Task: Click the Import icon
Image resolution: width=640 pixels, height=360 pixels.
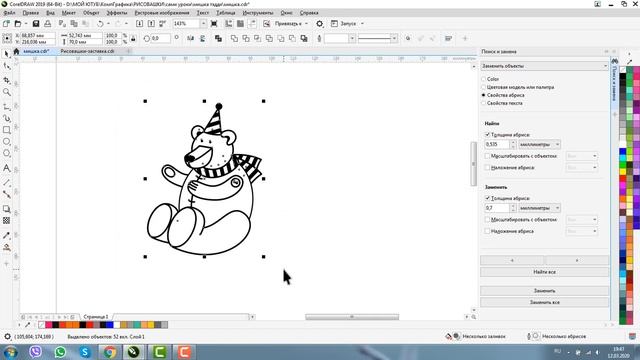Action: [139, 24]
